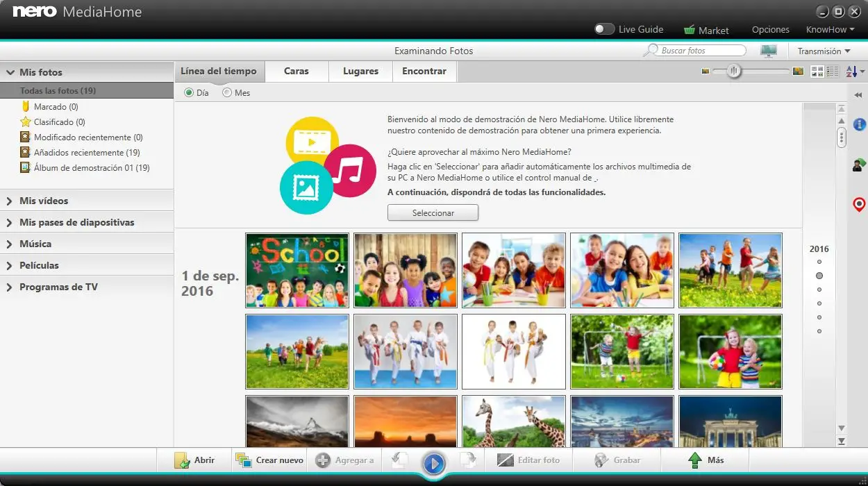The height and width of the screenshot is (486, 868).
Task: Click the green Más arrow icon
Action: [x=694, y=460]
